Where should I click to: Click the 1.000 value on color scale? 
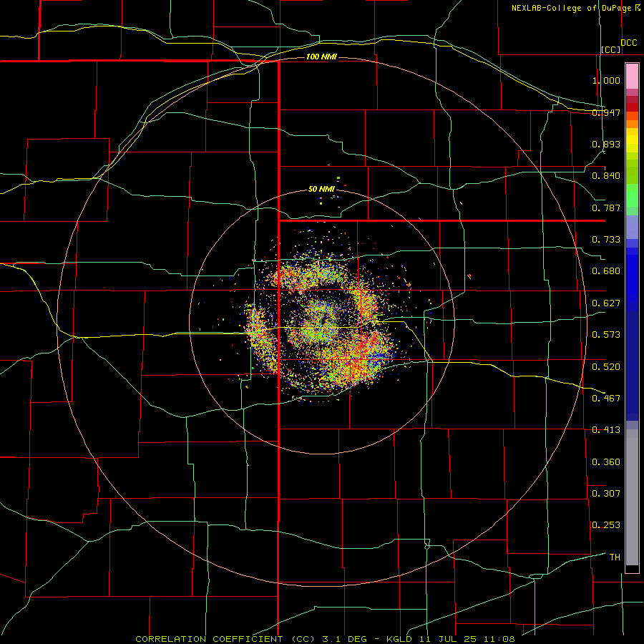[606, 80]
